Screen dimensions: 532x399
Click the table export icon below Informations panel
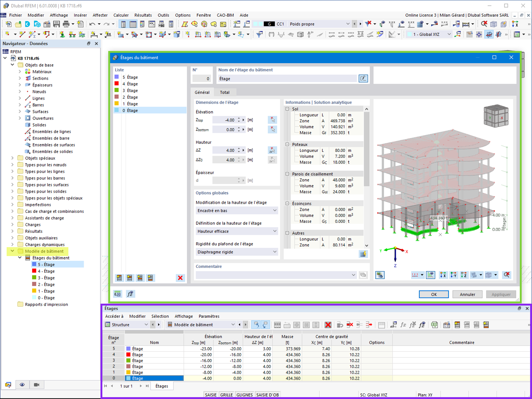(363, 254)
